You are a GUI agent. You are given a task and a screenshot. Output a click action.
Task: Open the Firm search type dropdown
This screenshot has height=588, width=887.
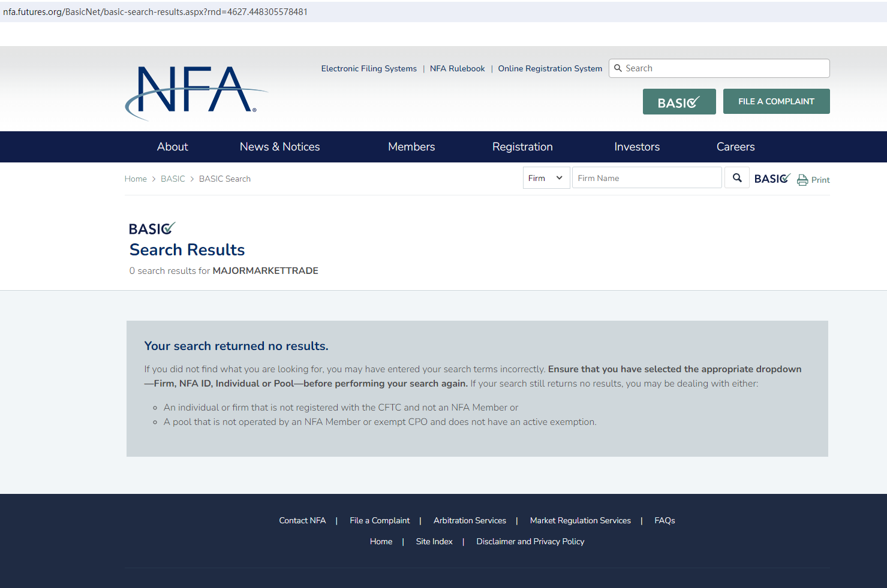coord(546,178)
